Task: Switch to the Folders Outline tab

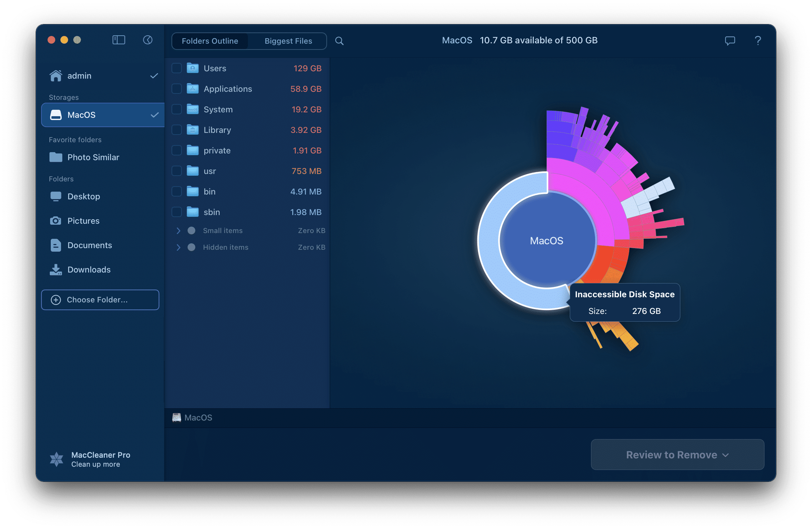Action: (210, 41)
